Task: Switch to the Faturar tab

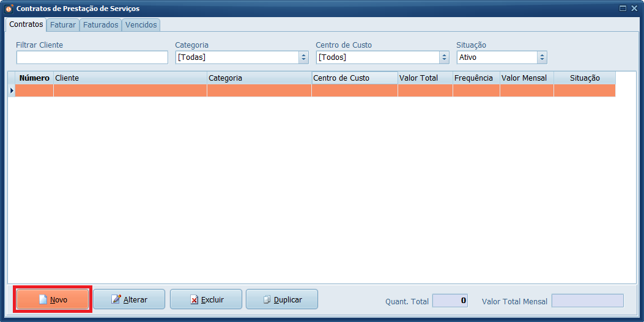Action: tap(63, 25)
